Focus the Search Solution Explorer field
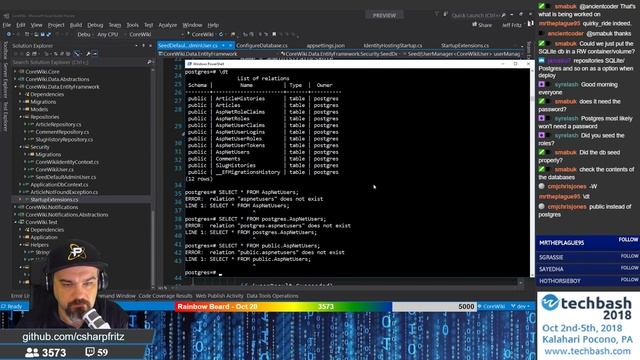Image resolution: width=640 pixels, height=360 pixels. coord(79,62)
